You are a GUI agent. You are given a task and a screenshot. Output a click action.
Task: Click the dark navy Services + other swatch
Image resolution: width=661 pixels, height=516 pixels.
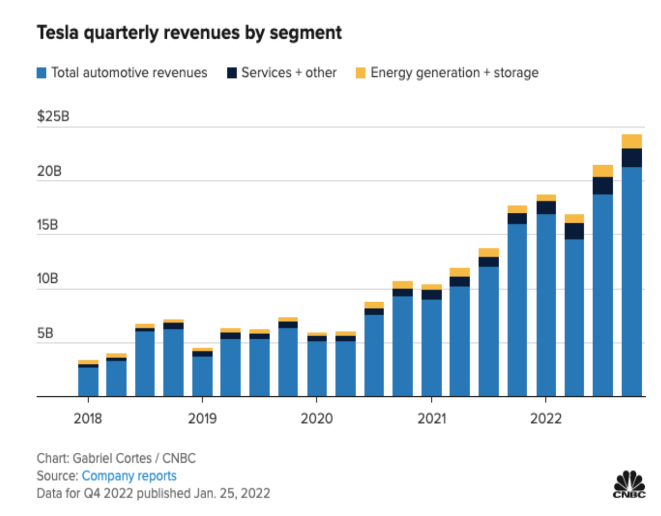[232, 73]
